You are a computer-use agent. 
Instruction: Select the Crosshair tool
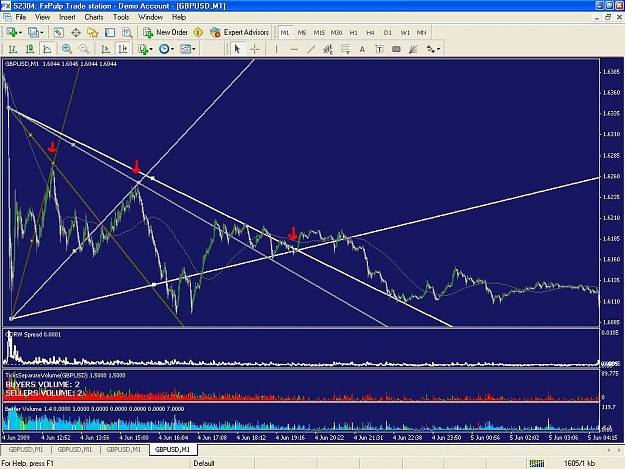[x=255, y=49]
